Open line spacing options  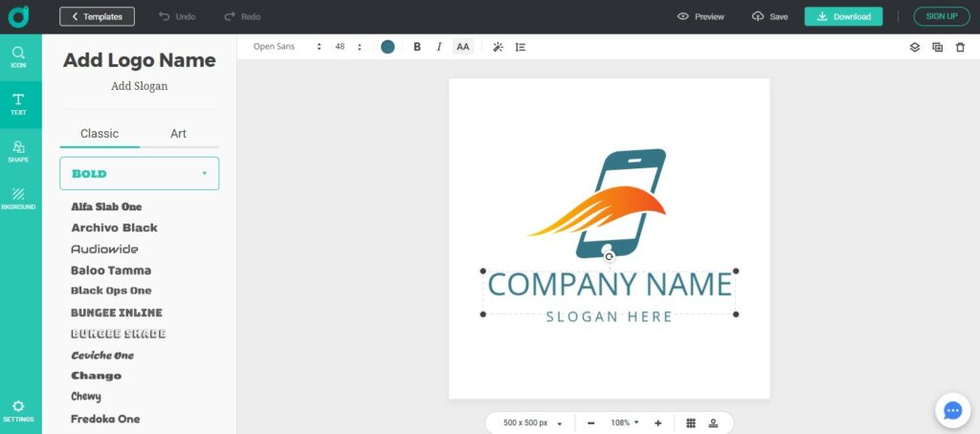pyautogui.click(x=520, y=47)
